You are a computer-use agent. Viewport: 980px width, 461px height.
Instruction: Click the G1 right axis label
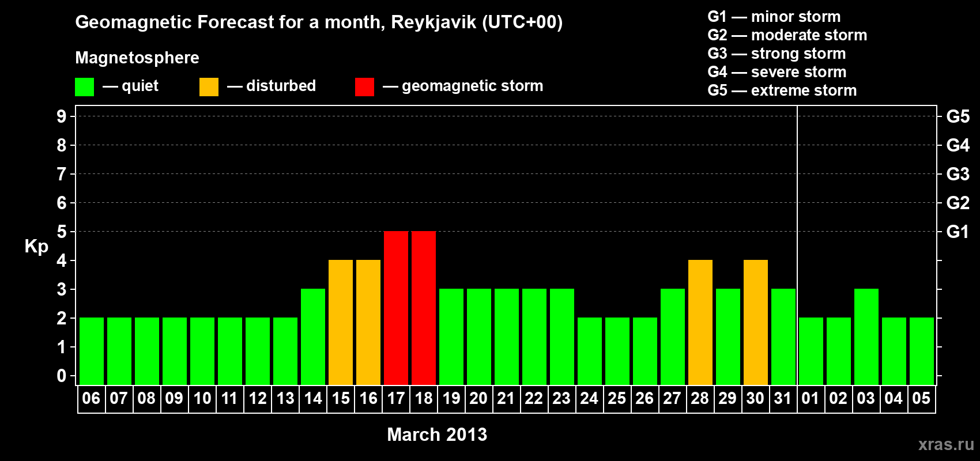pyautogui.click(x=958, y=232)
